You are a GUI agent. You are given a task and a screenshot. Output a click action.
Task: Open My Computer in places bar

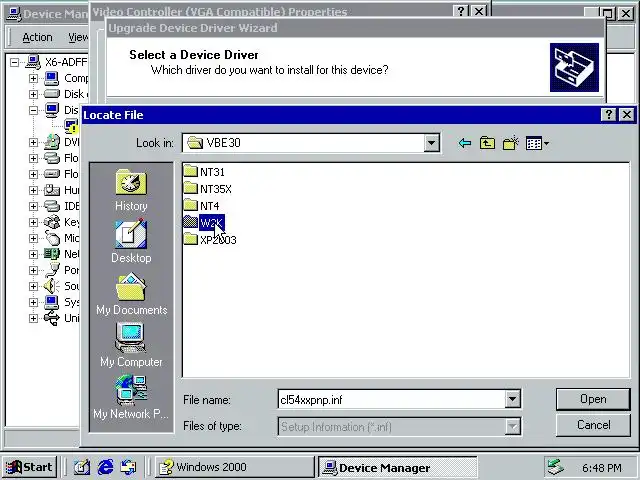pyautogui.click(x=131, y=345)
